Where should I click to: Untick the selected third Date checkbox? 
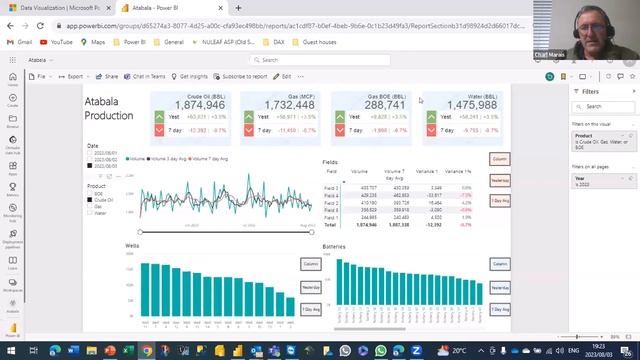(x=89, y=166)
